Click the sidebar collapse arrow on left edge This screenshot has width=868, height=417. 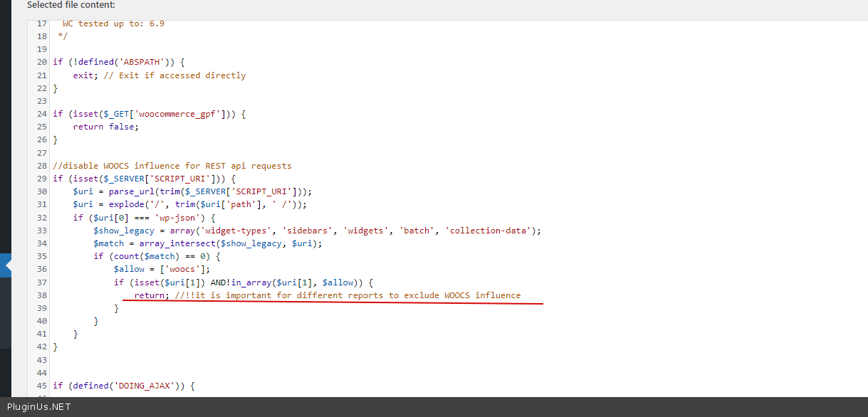(x=8, y=266)
